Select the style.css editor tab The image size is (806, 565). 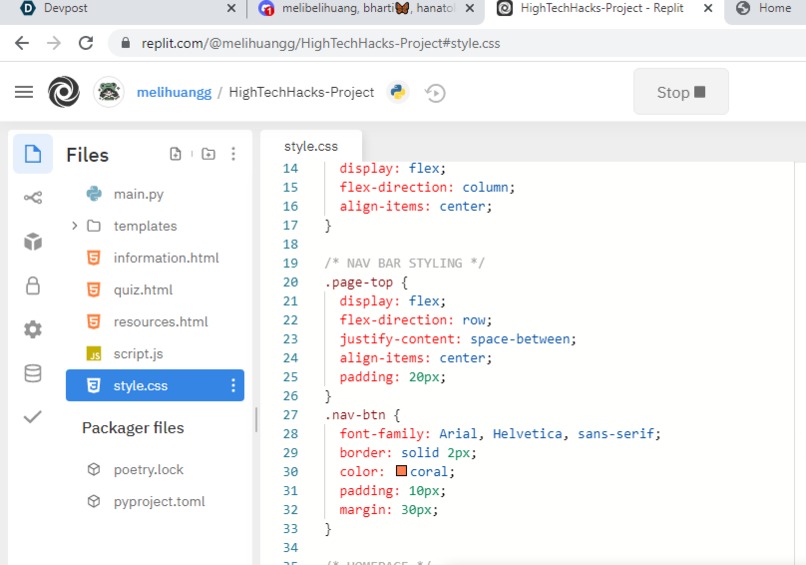point(311,147)
